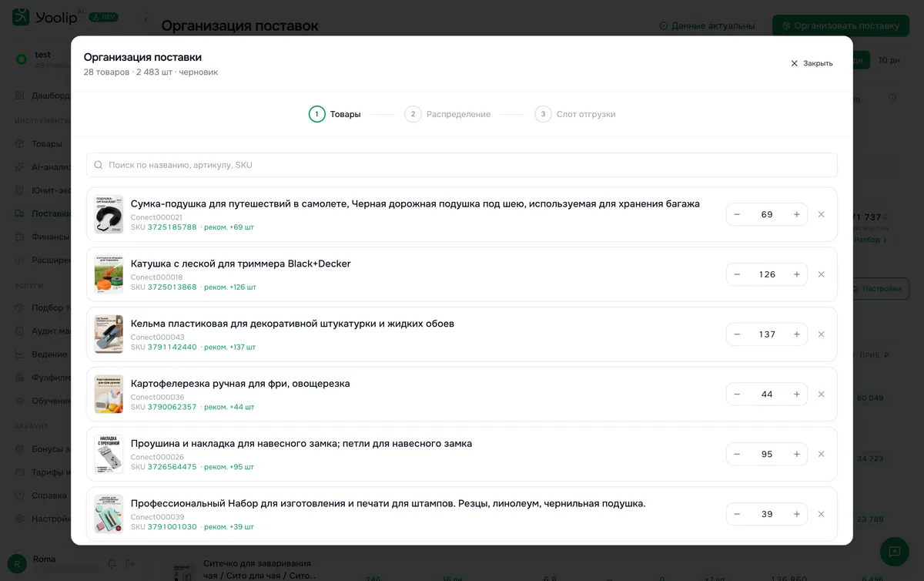Viewport: 924px width, 581px height.
Task: Click the search field for название, артикул, SKU
Action: click(462, 165)
